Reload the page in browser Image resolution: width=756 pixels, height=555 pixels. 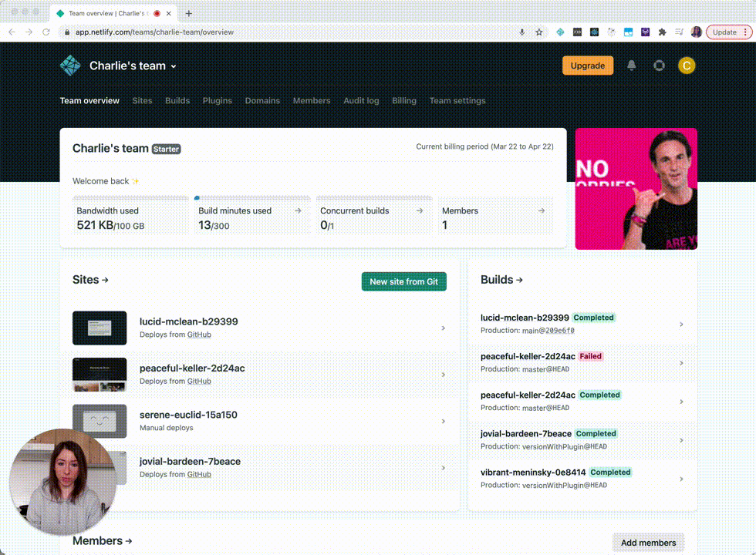click(46, 32)
